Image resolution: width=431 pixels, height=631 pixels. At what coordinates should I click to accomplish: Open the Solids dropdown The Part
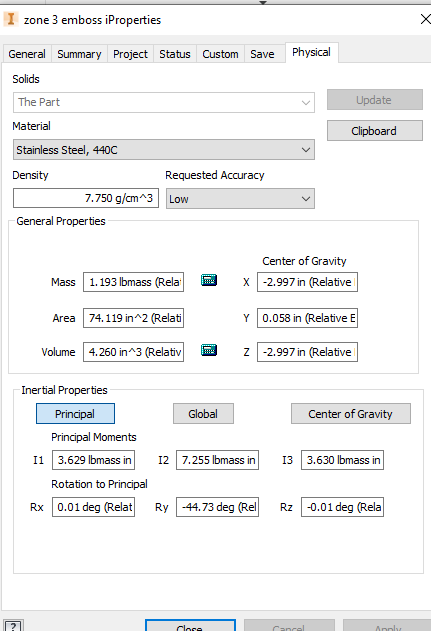[164, 102]
